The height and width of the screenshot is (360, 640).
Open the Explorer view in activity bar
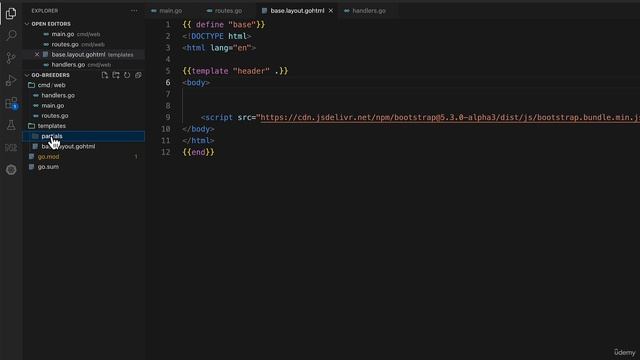11,13
